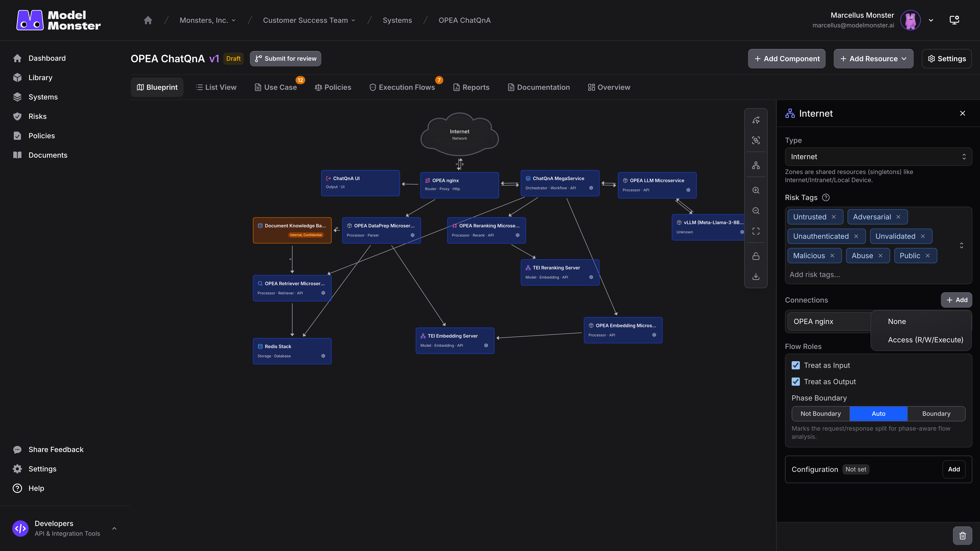Image resolution: width=980 pixels, height=551 pixels.
Task: Click the Share Feedback chat icon
Action: point(17,449)
